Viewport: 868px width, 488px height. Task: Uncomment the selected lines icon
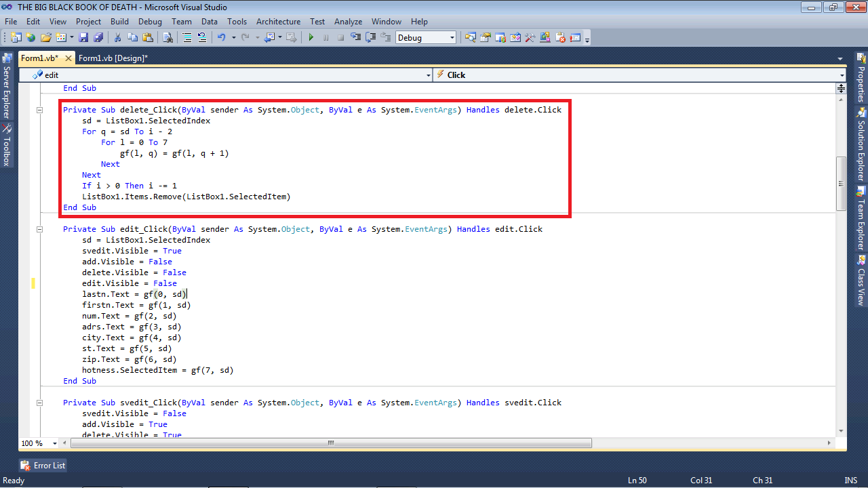tap(201, 37)
